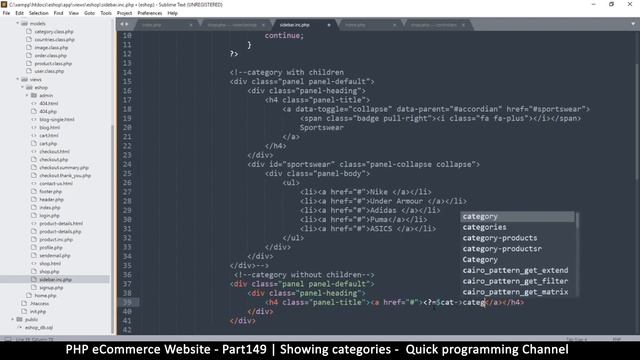Open 404.php in sidebar

(x=48, y=111)
